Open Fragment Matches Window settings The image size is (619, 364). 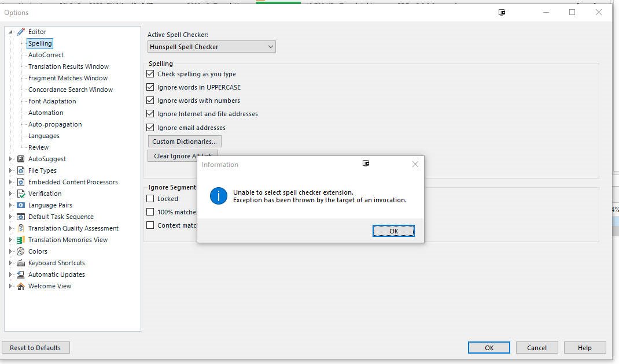(68, 78)
